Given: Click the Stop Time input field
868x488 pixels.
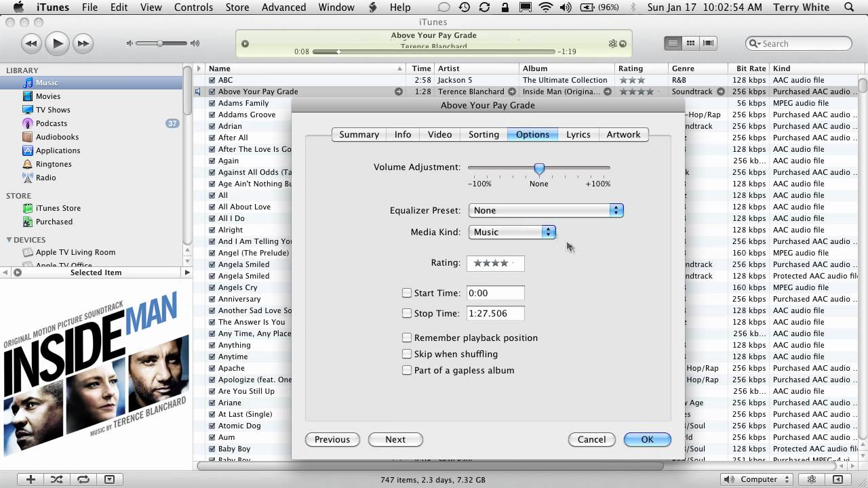Looking at the screenshot, I should pyautogui.click(x=496, y=313).
